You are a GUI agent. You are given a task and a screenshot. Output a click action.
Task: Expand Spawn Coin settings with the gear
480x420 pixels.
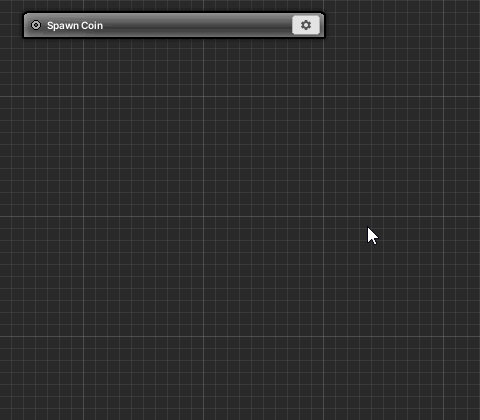click(x=306, y=25)
